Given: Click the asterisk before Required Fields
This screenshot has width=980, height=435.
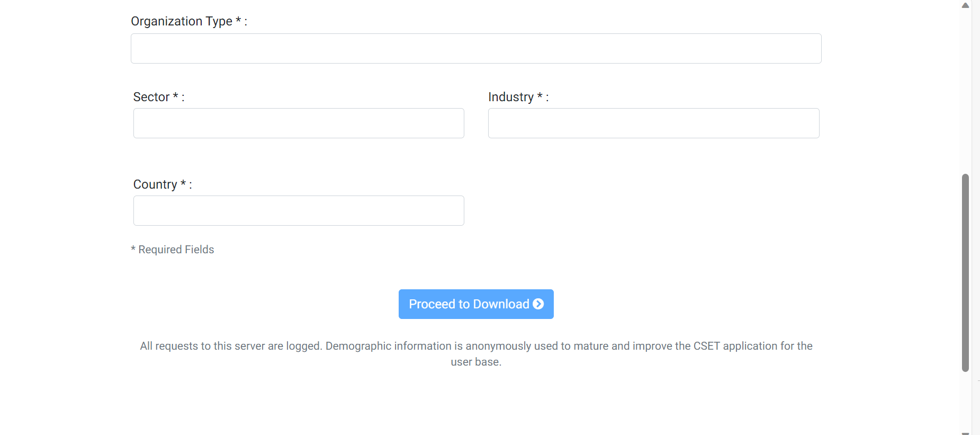Looking at the screenshot, I should [133, 248].
